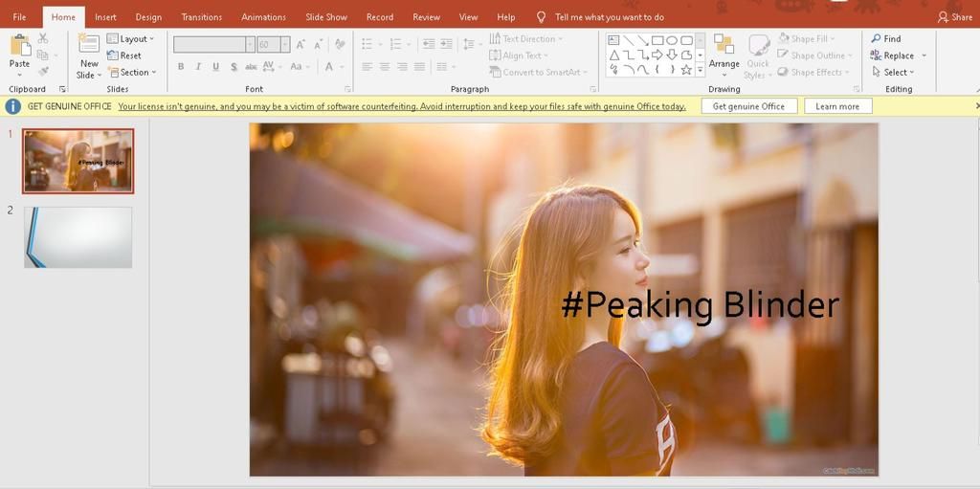
Task: Align text left
Action: [367, 66]
